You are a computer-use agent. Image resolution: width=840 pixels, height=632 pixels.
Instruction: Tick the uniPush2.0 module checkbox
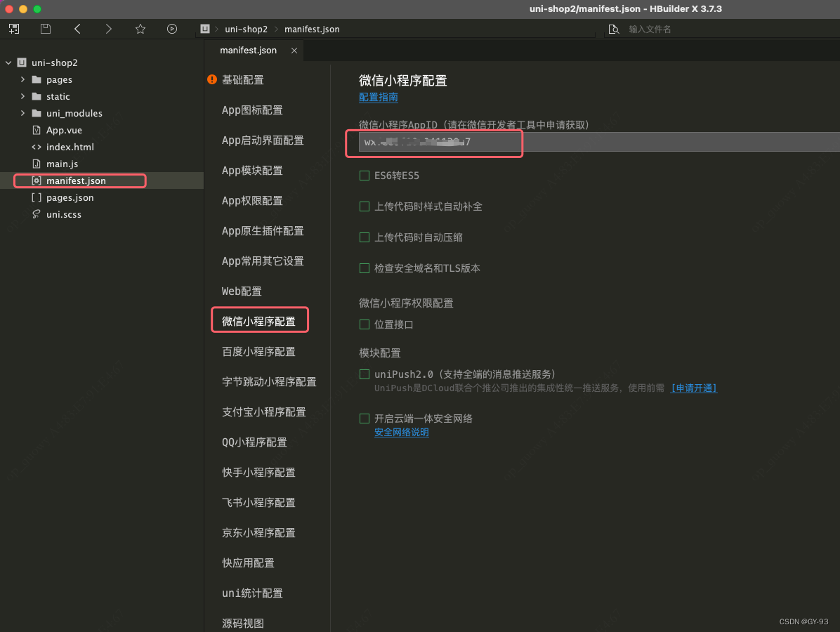(x=365, y=374)
